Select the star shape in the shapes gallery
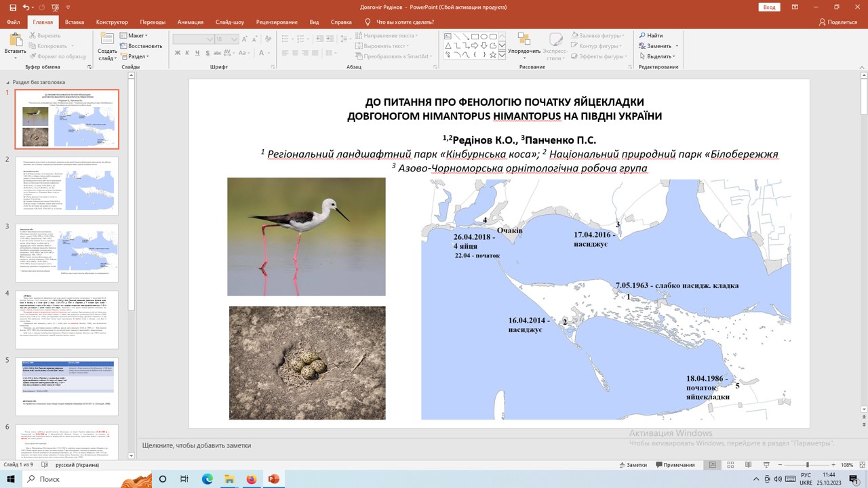Image resolution: width=868 pixels, height=488 pixels. [493, 55]
